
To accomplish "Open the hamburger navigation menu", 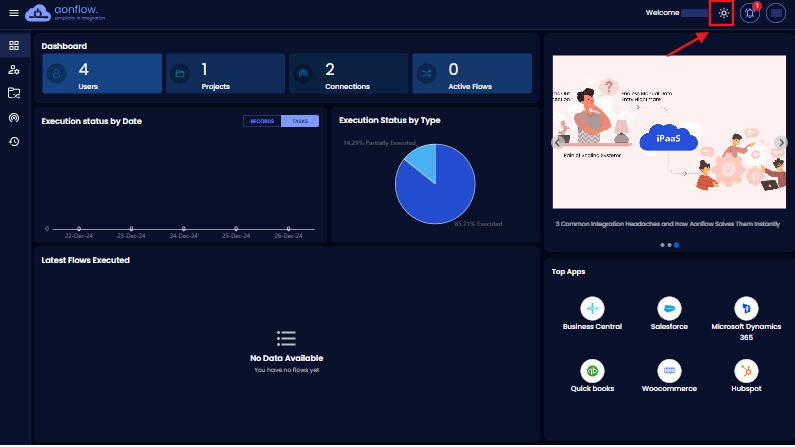I will [13, 13].
